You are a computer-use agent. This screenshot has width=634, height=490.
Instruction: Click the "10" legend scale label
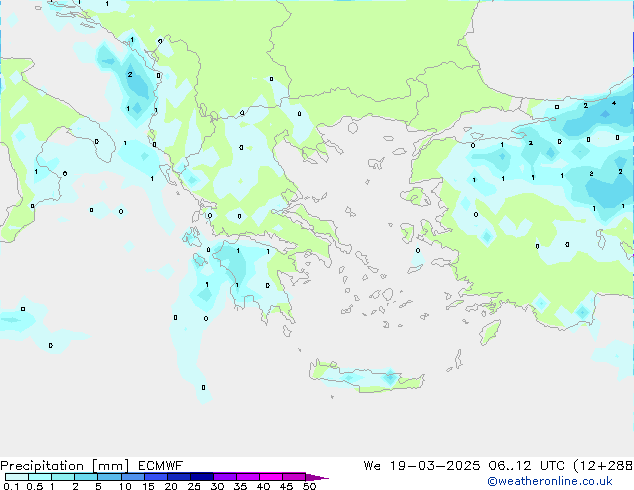(125, 486)
